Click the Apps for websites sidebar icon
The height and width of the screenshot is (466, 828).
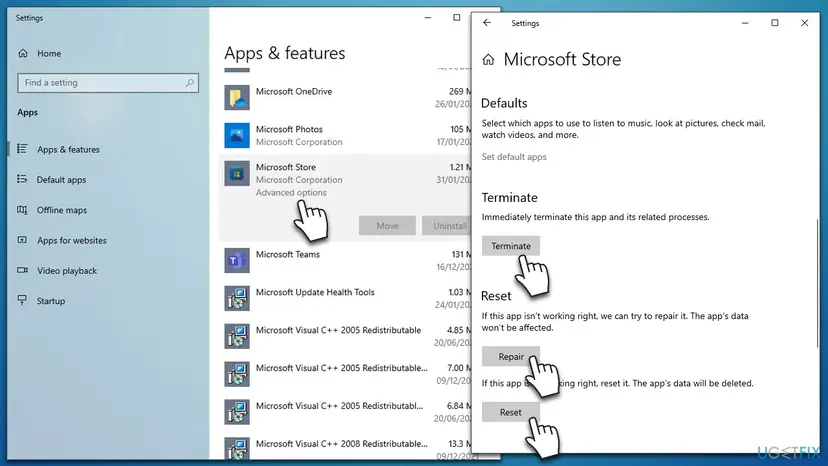point(22,240)
